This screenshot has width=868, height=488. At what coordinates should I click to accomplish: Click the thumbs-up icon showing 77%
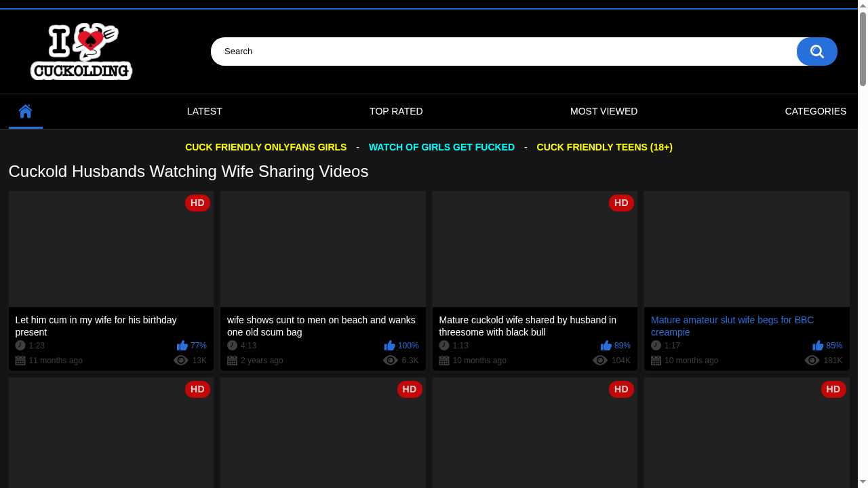182,346
